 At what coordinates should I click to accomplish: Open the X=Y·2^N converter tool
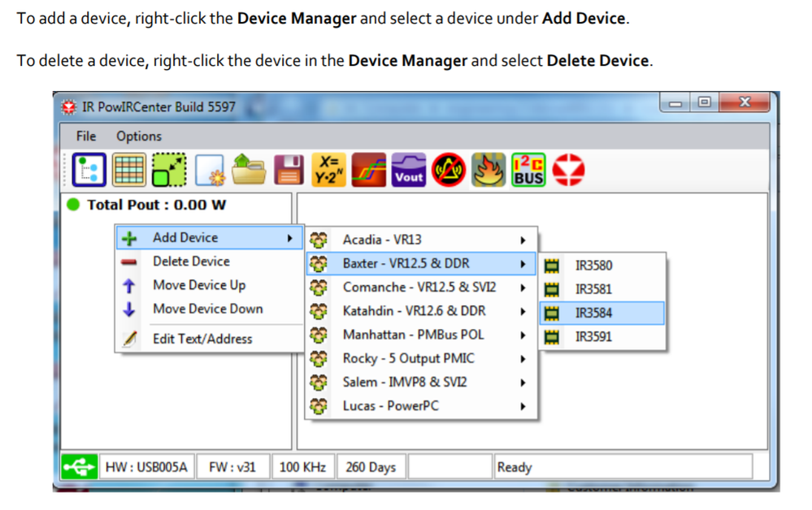coord(329,170)
